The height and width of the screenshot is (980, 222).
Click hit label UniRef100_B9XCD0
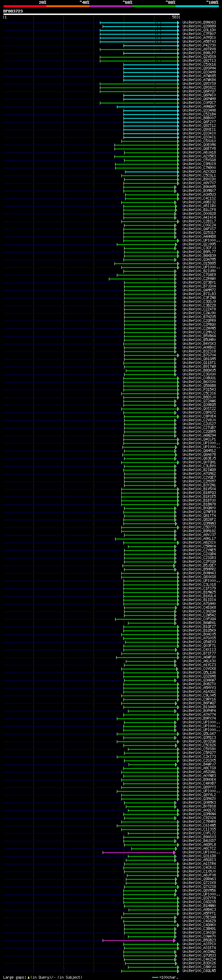199,179
